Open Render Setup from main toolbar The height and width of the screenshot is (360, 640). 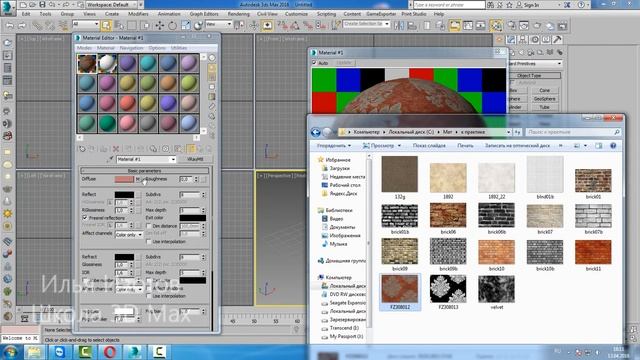(x=511, y=25)
